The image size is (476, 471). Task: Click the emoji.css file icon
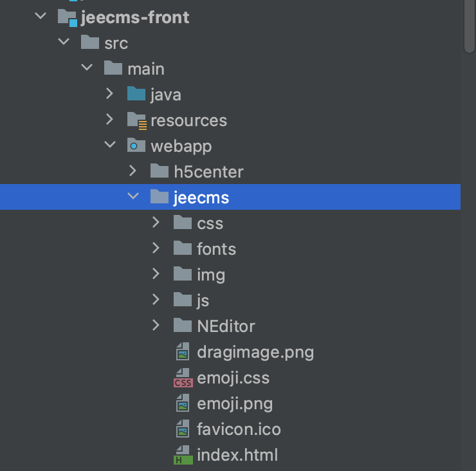[x=183, y=378]
